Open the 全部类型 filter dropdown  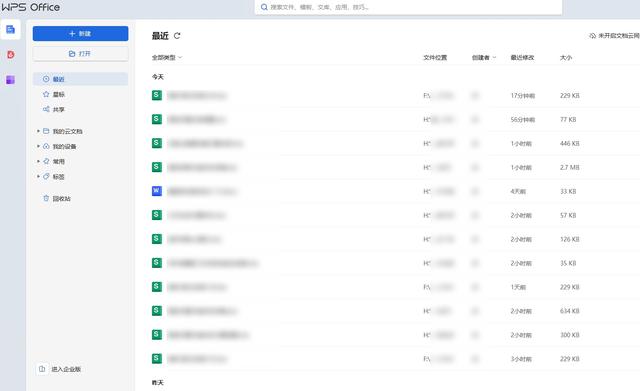tap(167, 58)
